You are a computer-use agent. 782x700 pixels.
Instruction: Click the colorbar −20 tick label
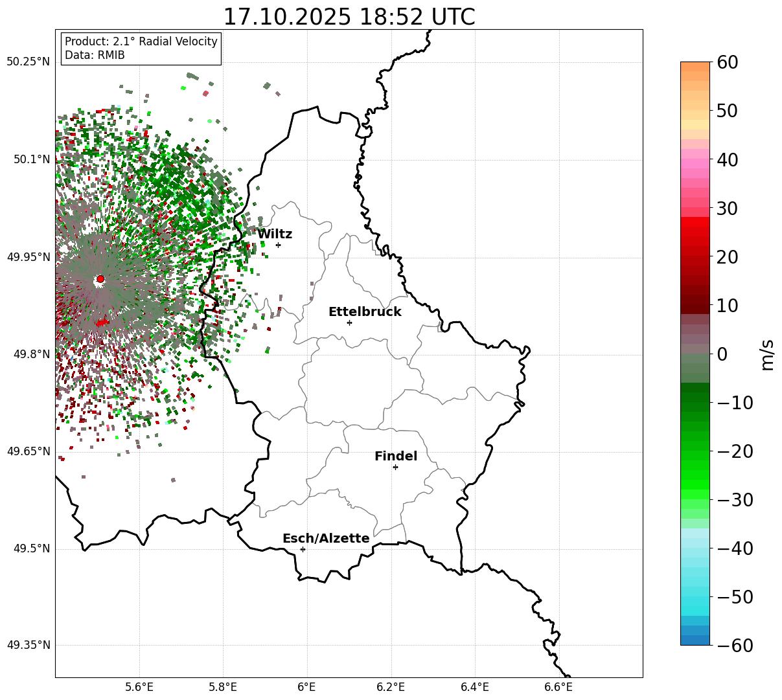click(x=735, y=451)
